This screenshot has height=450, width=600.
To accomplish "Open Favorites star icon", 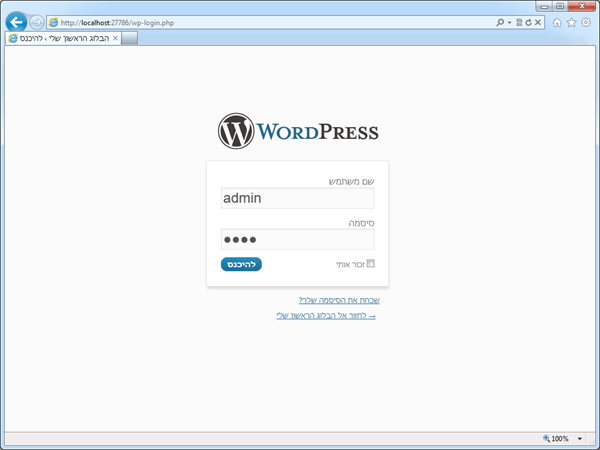I will [x=571, y=23].
